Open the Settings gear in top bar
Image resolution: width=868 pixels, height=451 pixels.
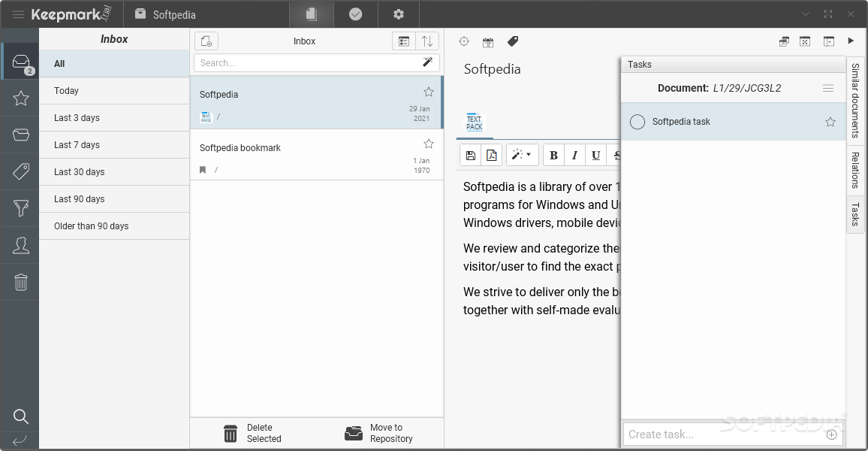tap(399, 14)
